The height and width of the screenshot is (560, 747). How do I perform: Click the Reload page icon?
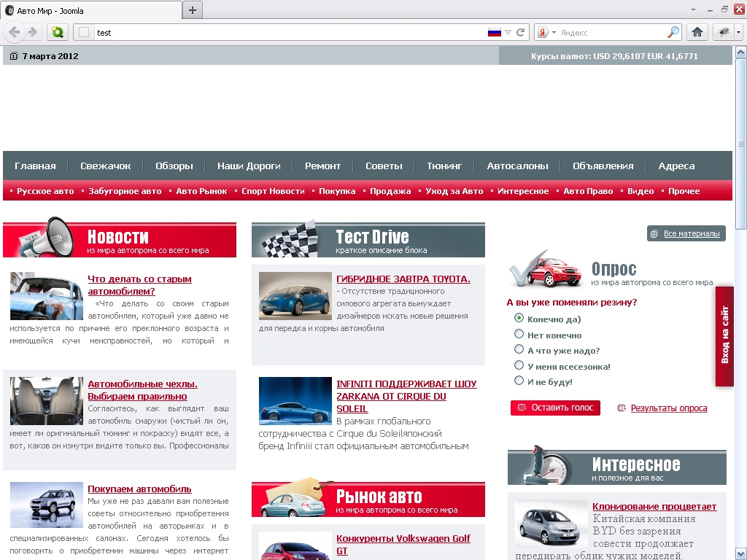click(x=520, y=32)
